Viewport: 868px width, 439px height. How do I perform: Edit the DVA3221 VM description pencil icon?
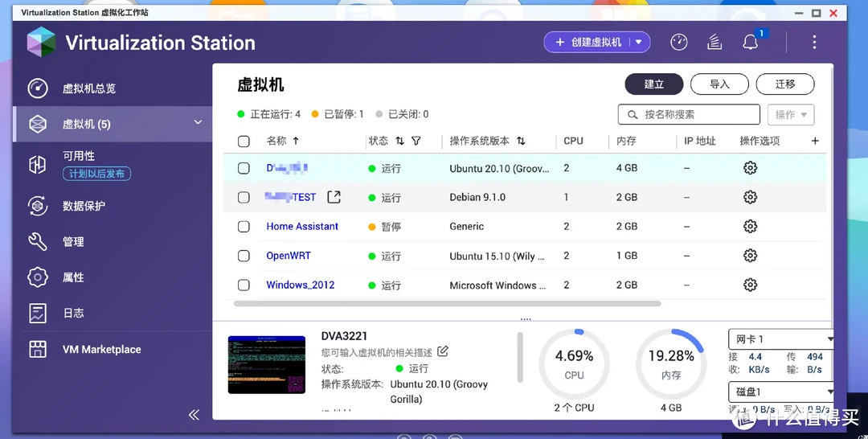tap(443, 351)
